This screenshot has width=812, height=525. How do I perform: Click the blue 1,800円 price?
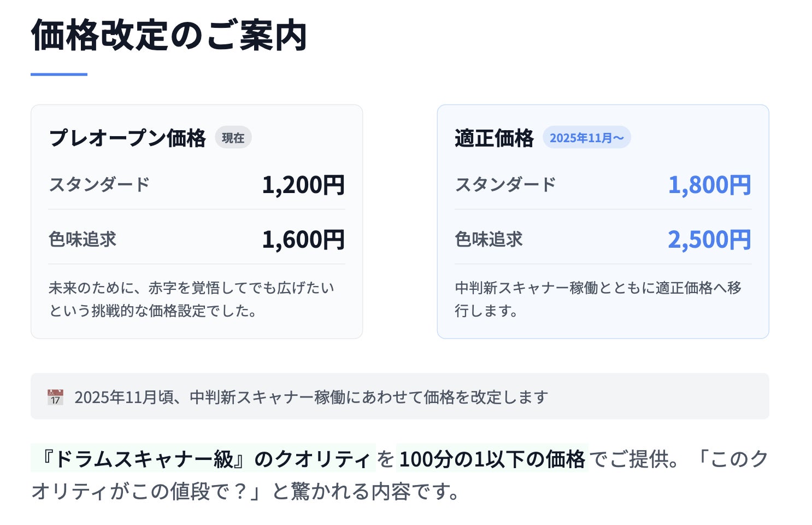[709, 185]
